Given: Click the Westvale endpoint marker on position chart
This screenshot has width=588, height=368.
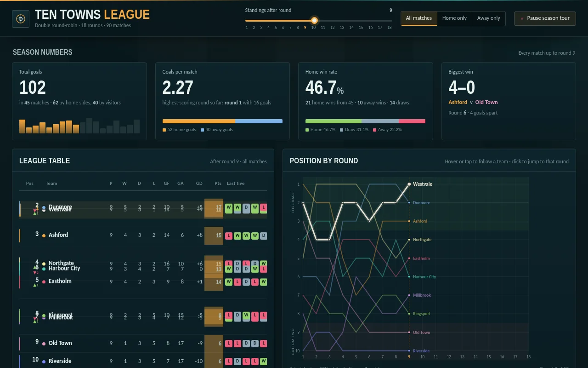Looking at the screenshot, I should coord(409,184).
